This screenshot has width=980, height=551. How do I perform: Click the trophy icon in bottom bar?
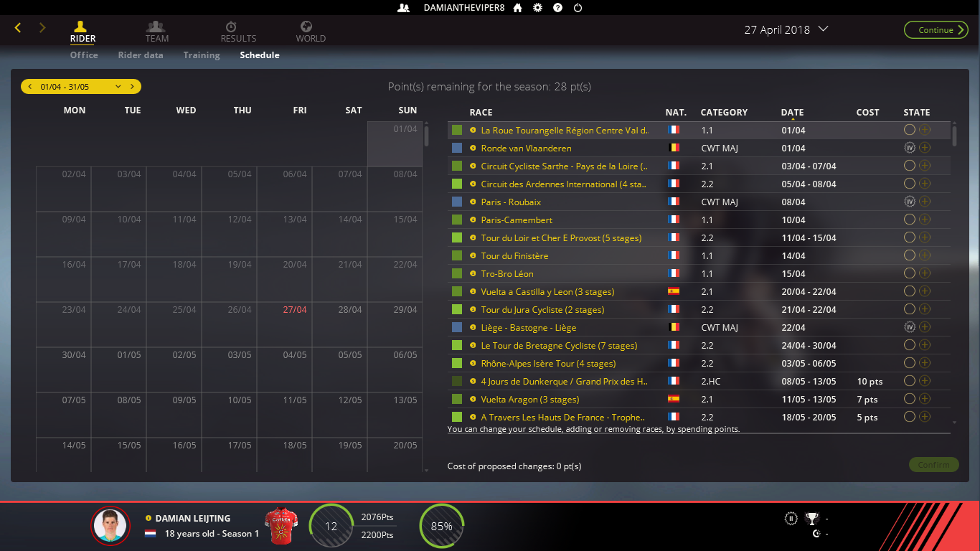coord(811,518)
